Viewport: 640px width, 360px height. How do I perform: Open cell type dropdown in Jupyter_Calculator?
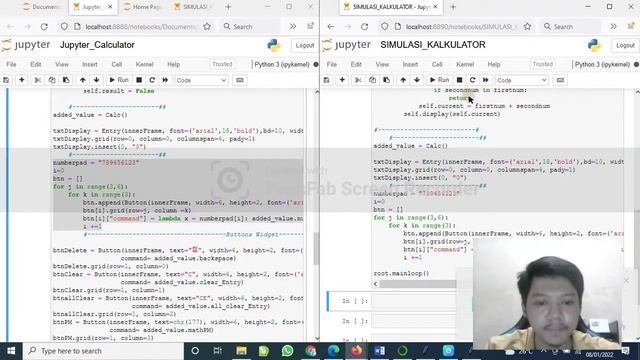click(x=201, y=80)
